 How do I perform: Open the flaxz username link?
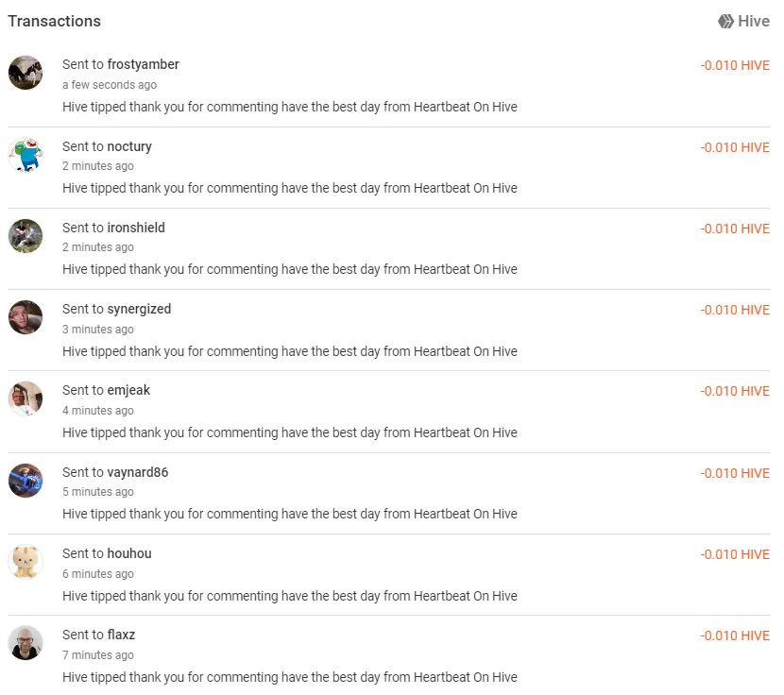(x=121, y=635)
